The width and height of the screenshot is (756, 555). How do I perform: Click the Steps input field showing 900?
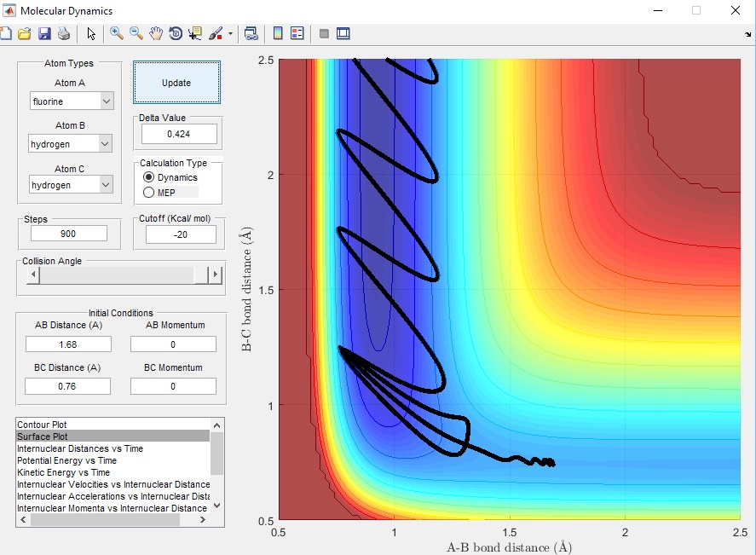pos(68,234)
